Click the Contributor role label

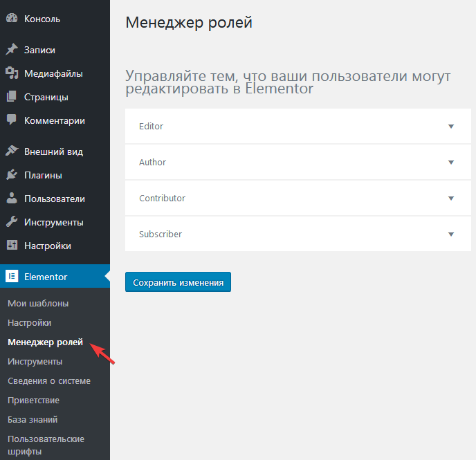point(162,198)
